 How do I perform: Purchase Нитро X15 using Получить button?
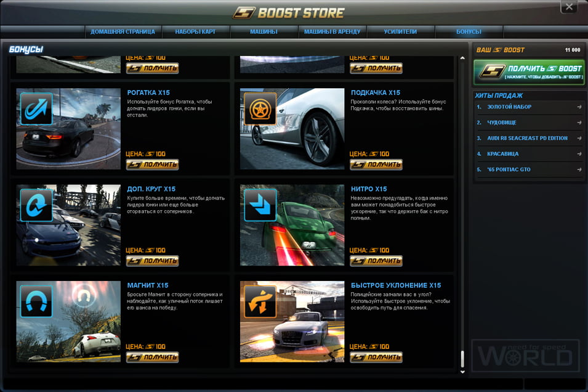(376, 261)
